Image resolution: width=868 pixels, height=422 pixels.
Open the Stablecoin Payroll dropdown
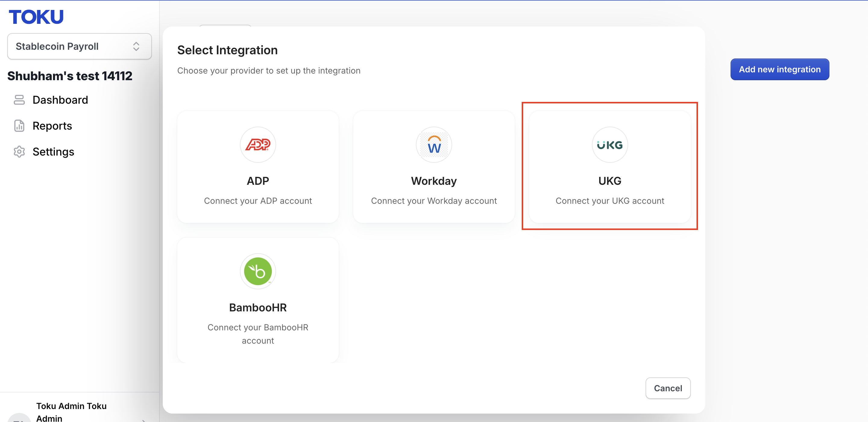[80, 46]
